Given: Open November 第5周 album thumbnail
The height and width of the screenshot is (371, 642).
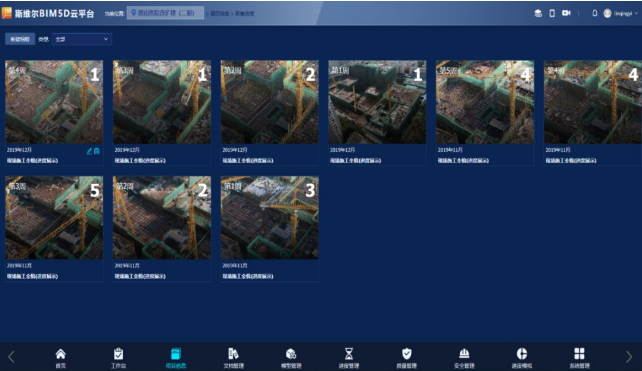Looking at the screenshot, I should click(x=485, y=102).
